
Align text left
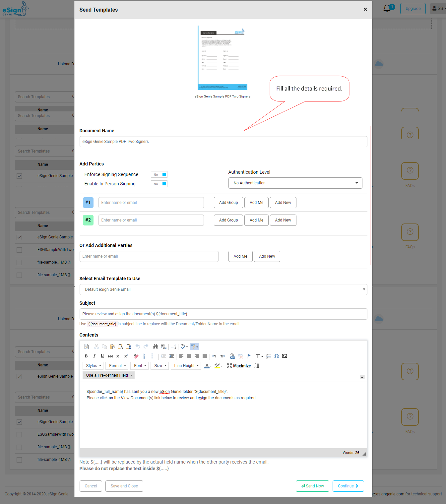pos(181,356)
